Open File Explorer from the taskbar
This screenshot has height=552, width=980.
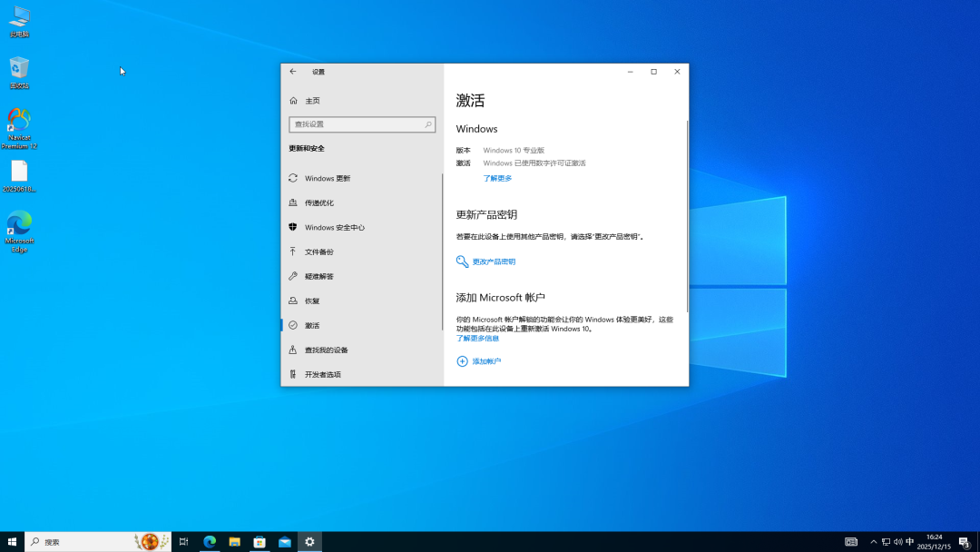[234, 542]
